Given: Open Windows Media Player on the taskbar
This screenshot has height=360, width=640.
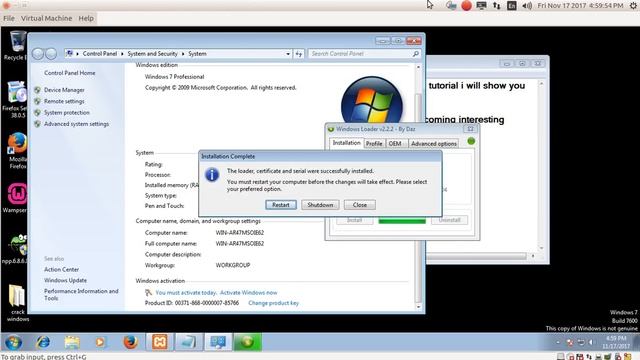Looking at the screenshot, I should 100,342.
